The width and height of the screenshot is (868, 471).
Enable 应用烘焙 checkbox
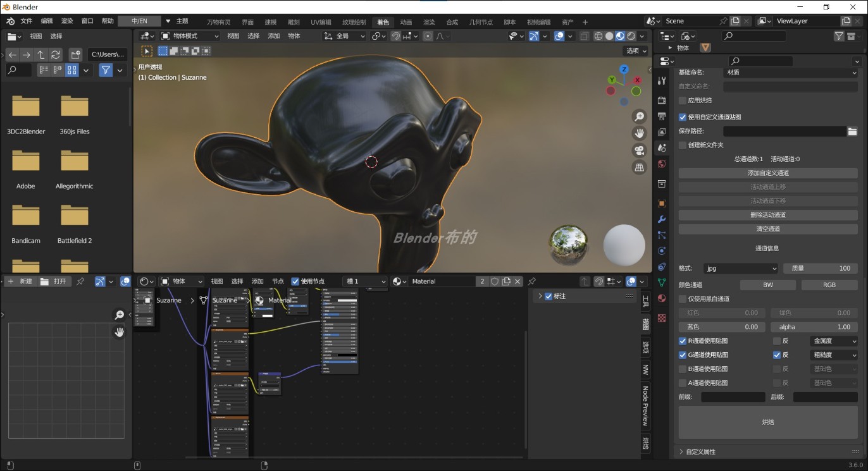(x=683, y=101)
